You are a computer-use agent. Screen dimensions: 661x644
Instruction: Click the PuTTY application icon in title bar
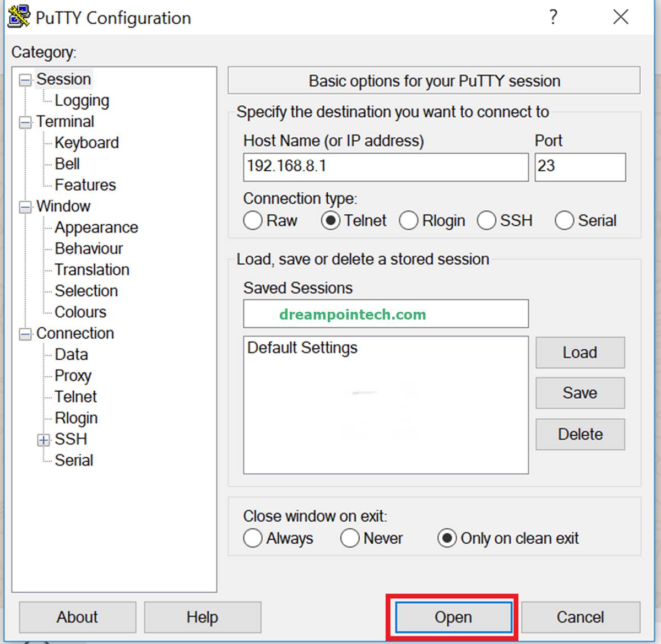click(17, 17)
